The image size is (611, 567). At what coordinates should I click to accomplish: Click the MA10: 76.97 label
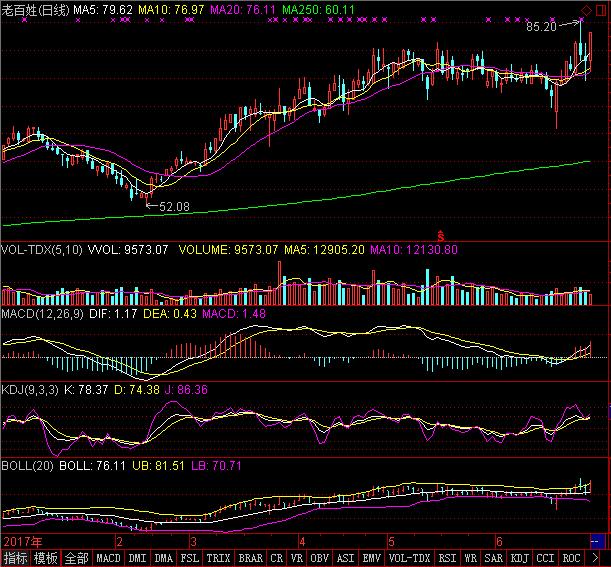point(171,10)
